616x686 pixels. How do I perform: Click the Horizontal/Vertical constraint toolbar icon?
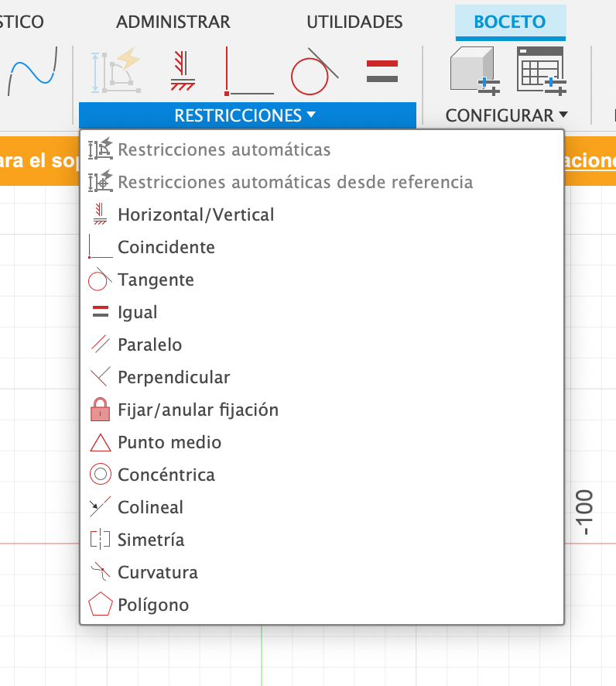[183, 71]
